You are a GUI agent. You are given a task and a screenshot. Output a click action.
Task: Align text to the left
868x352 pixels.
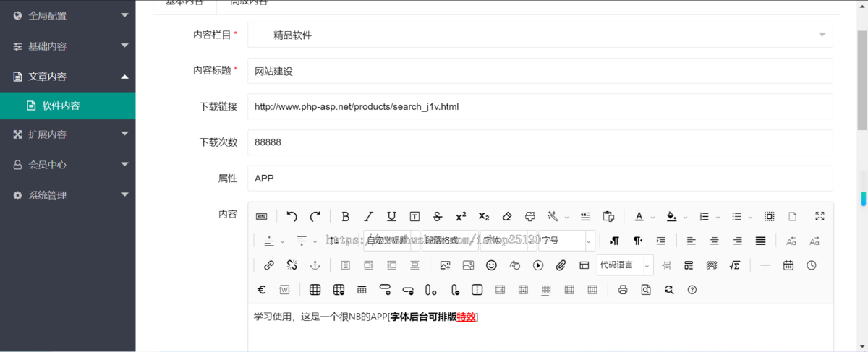click(x=691, y=241)
